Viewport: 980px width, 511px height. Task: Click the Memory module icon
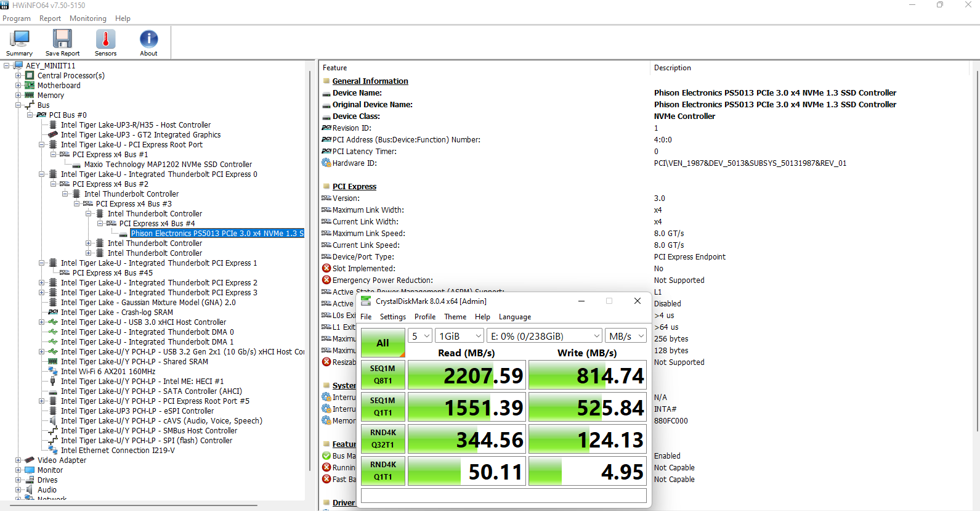pyautogui.click(x=30, y=96)
